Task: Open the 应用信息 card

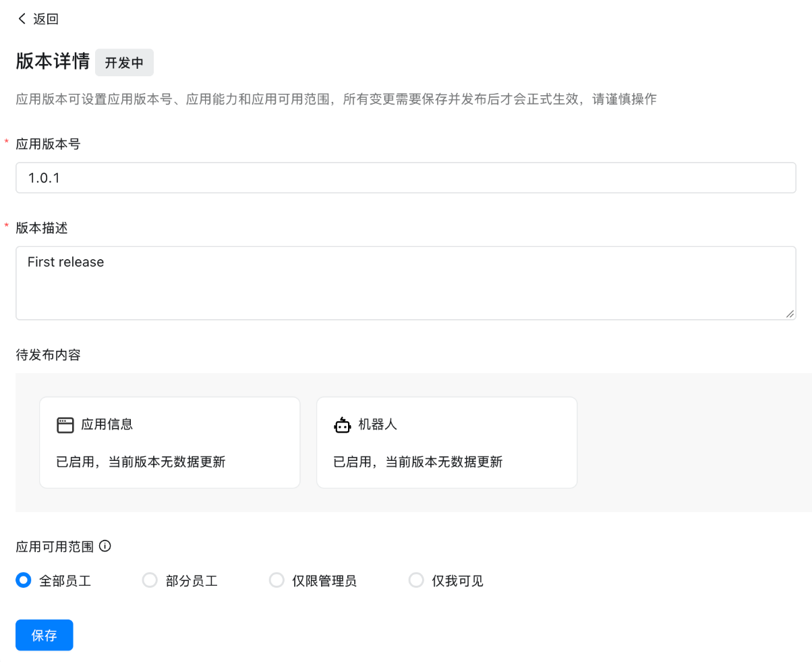Action: point(170,442)
